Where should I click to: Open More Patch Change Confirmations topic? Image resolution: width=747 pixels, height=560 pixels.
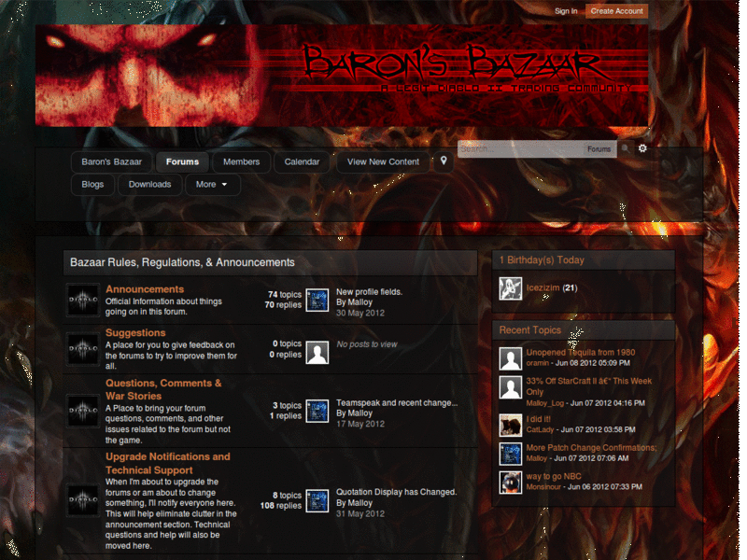click(591, 448)
